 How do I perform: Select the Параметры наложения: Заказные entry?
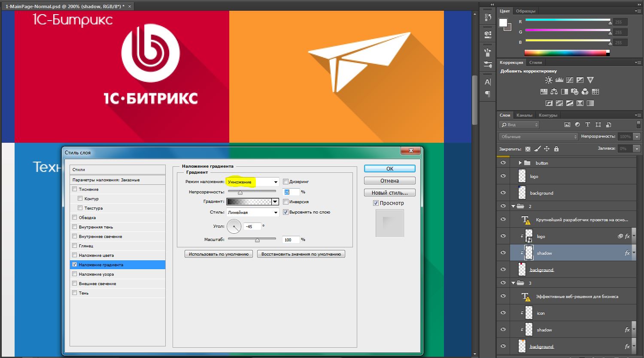118,180
